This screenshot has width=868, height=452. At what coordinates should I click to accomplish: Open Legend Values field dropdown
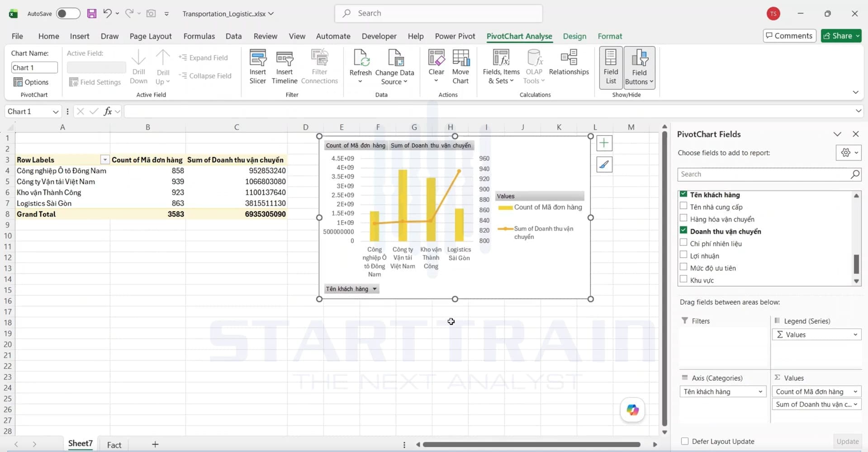(855, 335)
